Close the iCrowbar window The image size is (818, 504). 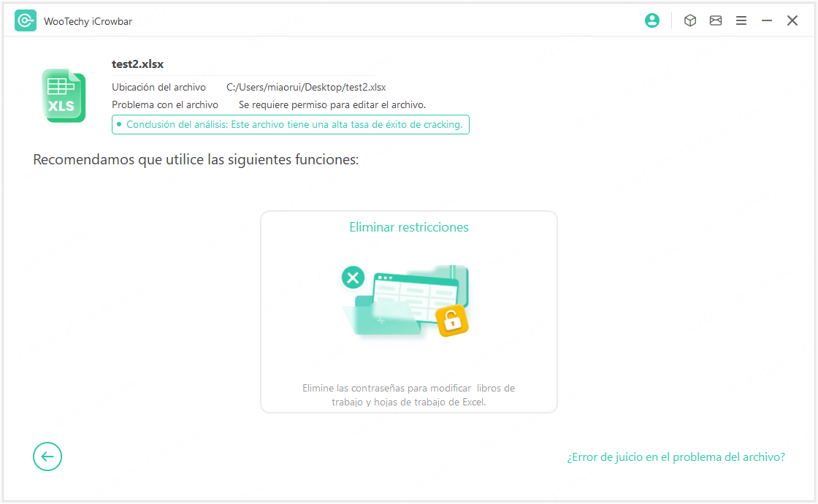[792, 21]
